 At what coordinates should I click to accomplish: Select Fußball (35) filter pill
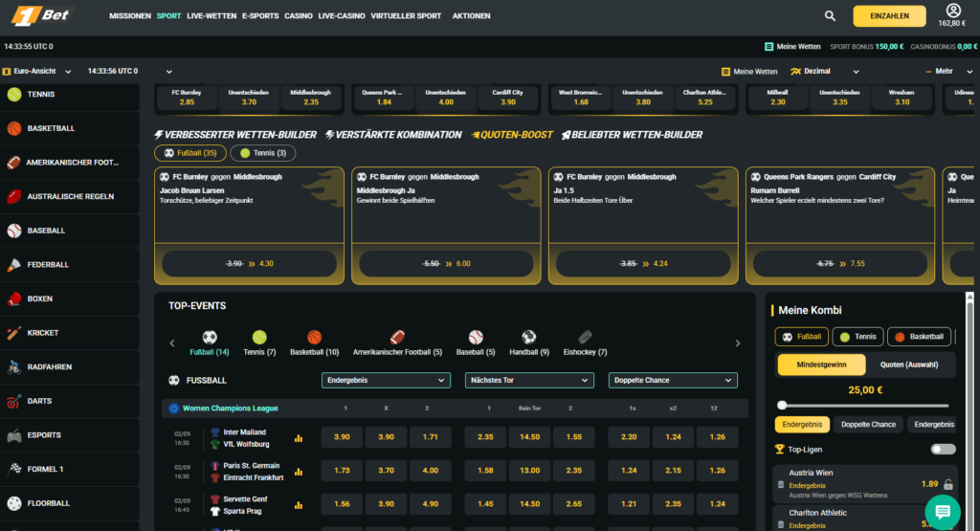190,153
